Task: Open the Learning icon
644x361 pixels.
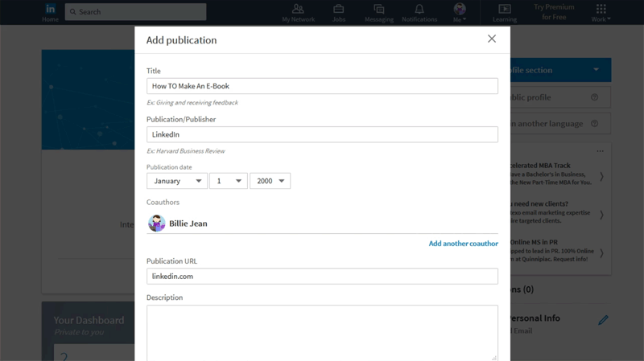Action: [x=505, y=10]
